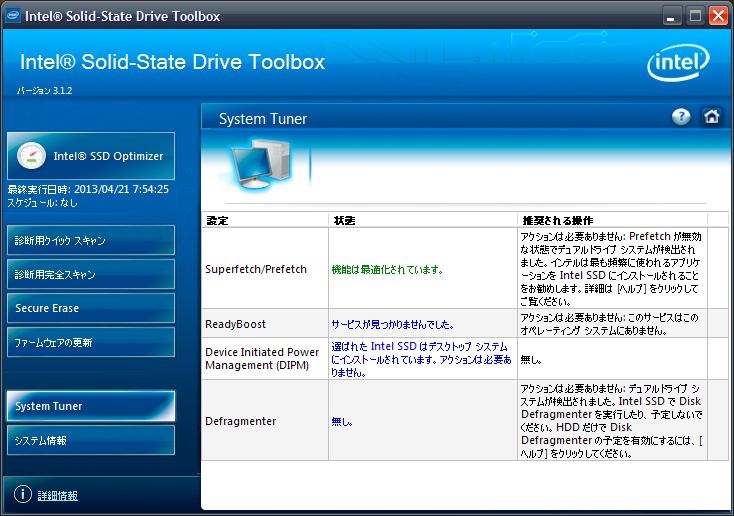Viewport: 734px width, 516px height.
Task: Click DIPM recommended action 無し。
Action: [531, 360]
